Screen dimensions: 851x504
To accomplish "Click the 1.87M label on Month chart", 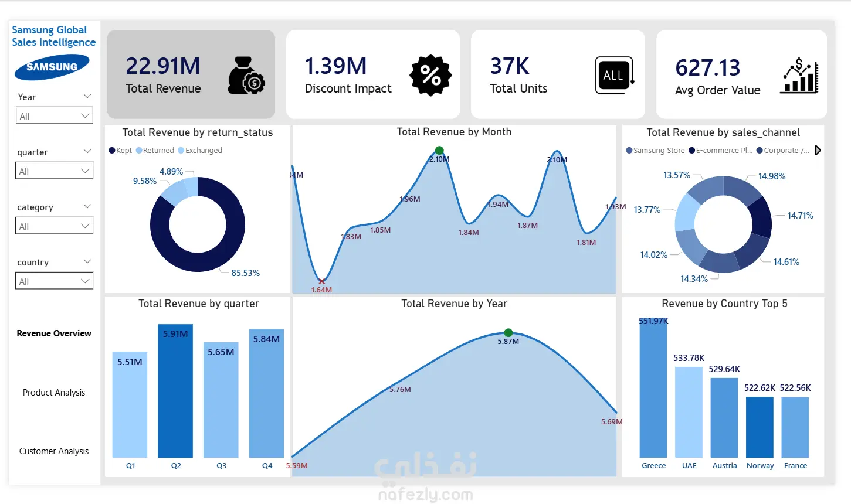I will pyautogui.click(x=527, y=226).
